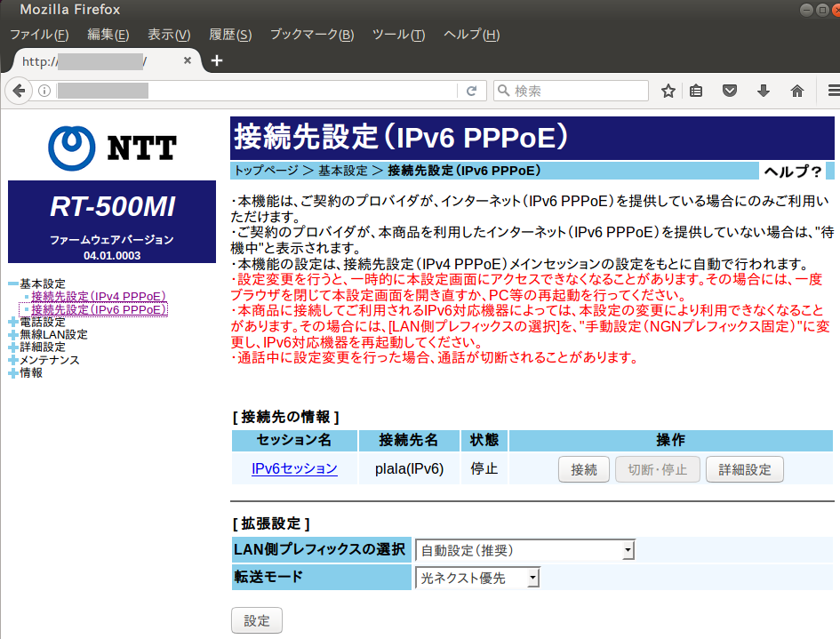Click the セッション名 column header
The height and width of the screenshot is (639, 840).
[x=294, y=440]
